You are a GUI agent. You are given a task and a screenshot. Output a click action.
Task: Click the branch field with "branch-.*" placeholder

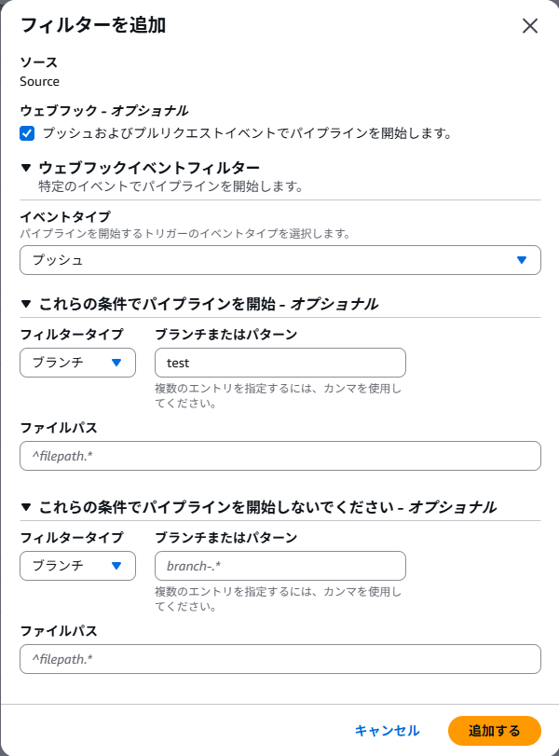[x=279, y=566]
